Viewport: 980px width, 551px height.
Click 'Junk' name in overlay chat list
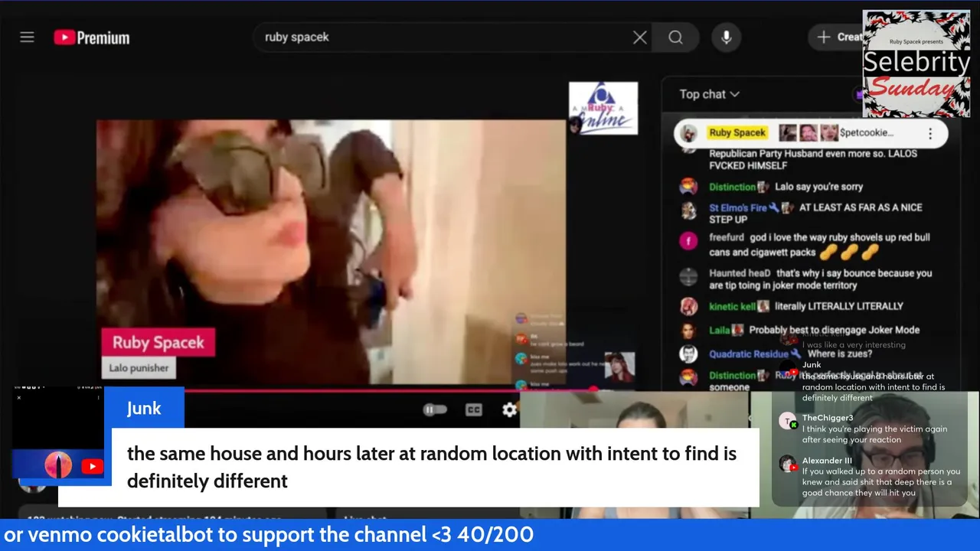[x=812, y=365]
